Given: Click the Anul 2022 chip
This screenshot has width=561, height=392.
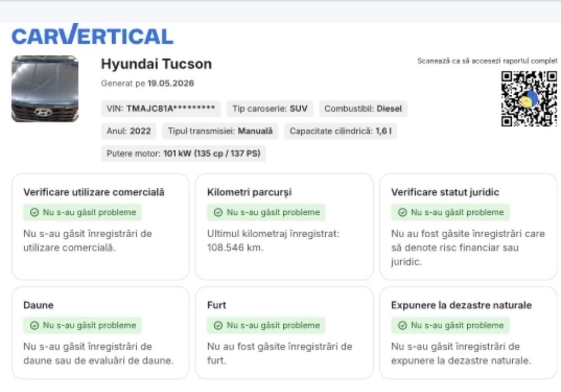Looking at the screenshot, I should pyautogui.click(x=128, y=131).
